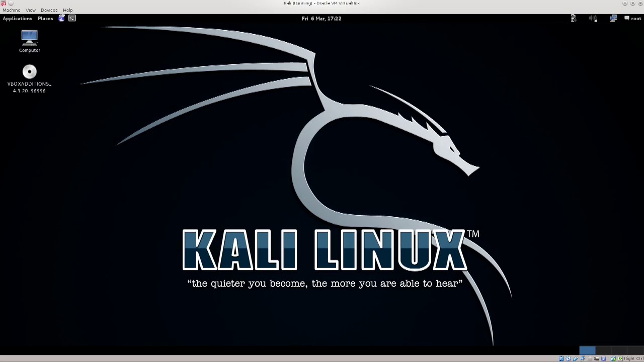Click the chat bubble icon beside root
The width and height of the screenshot is (644, 362).
[x=627, y=18]
